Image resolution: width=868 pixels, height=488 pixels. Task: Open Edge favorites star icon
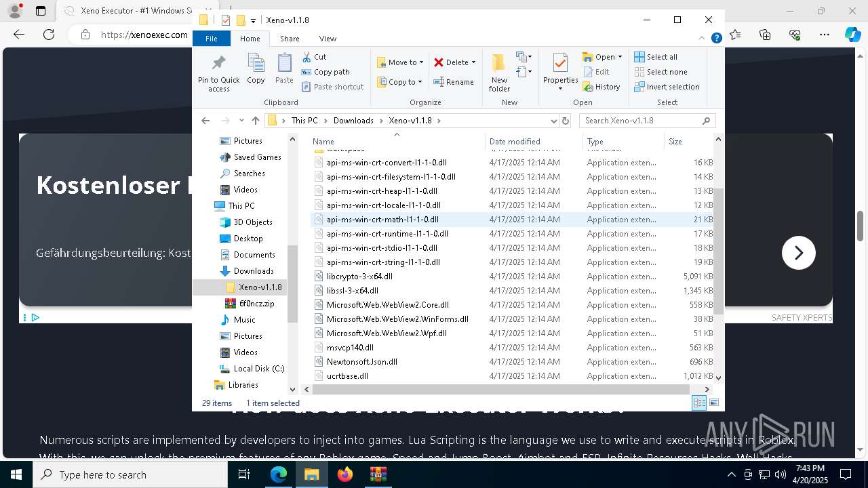pyautogui.click(x=735, y=35)
